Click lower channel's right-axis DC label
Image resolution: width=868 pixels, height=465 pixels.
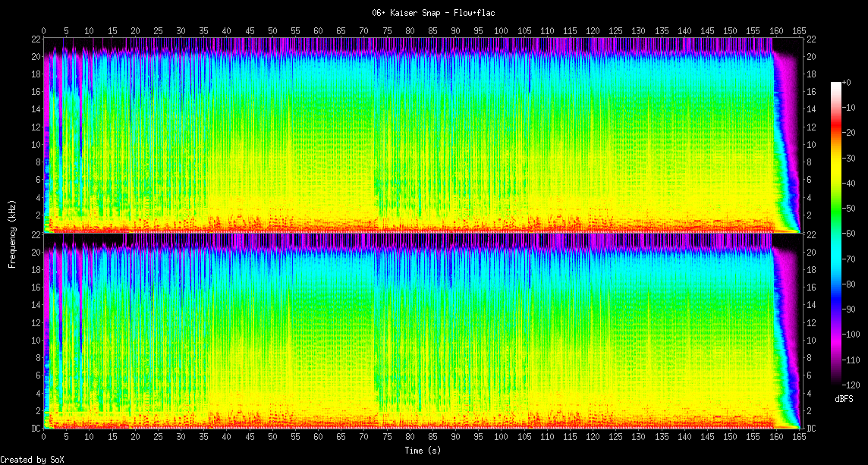(811, 429)
